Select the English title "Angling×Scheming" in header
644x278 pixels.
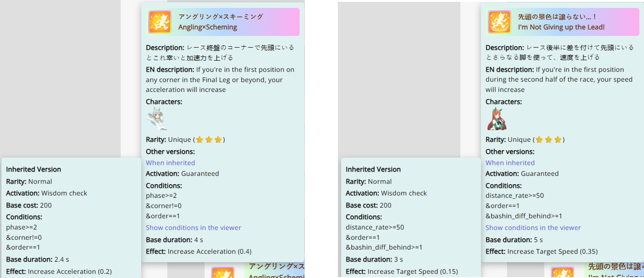(x=208, y=27)
